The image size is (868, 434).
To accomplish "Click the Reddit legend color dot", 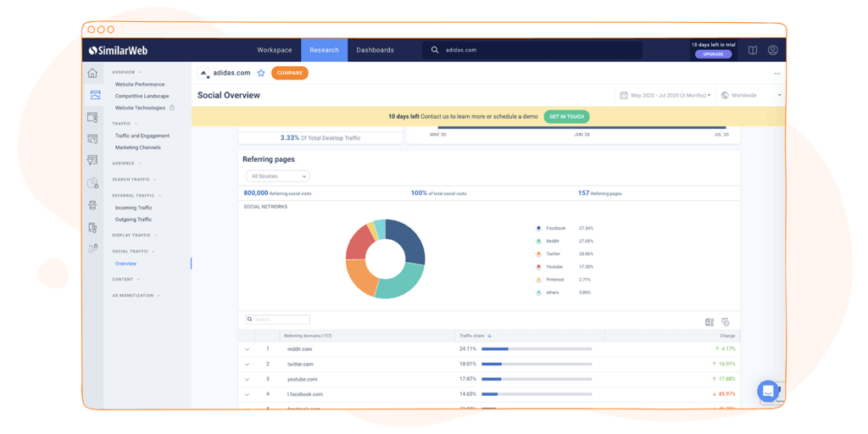I will click(538, 241).
